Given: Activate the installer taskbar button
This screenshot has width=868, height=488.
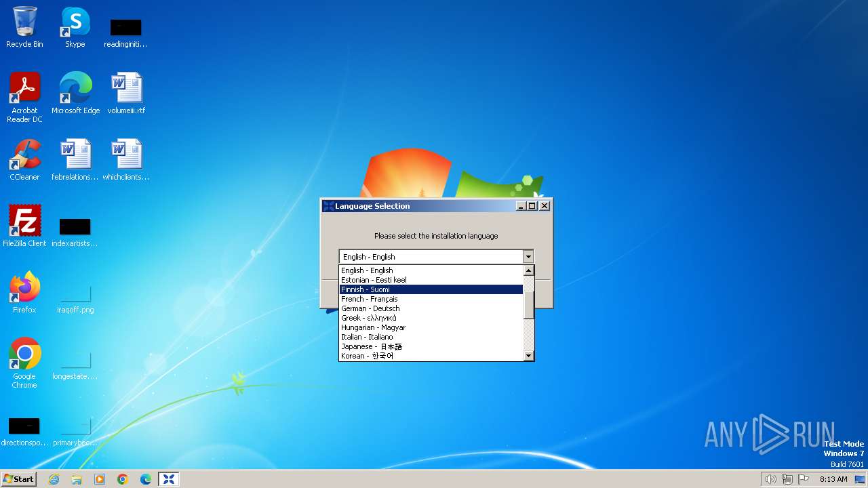Looking at the screenshot, I should coord(169,479).
